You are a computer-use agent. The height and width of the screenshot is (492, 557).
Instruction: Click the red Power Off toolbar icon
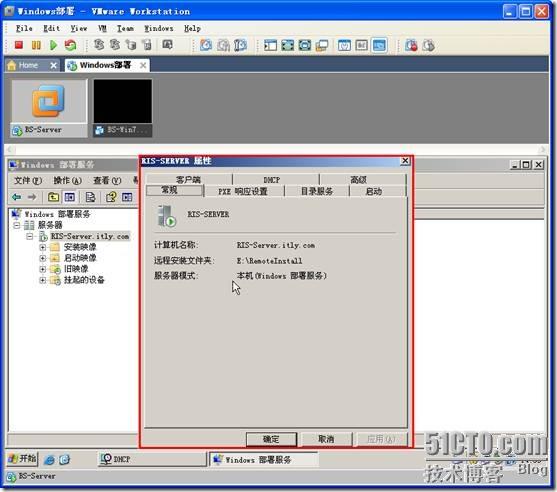click(18, 45)
